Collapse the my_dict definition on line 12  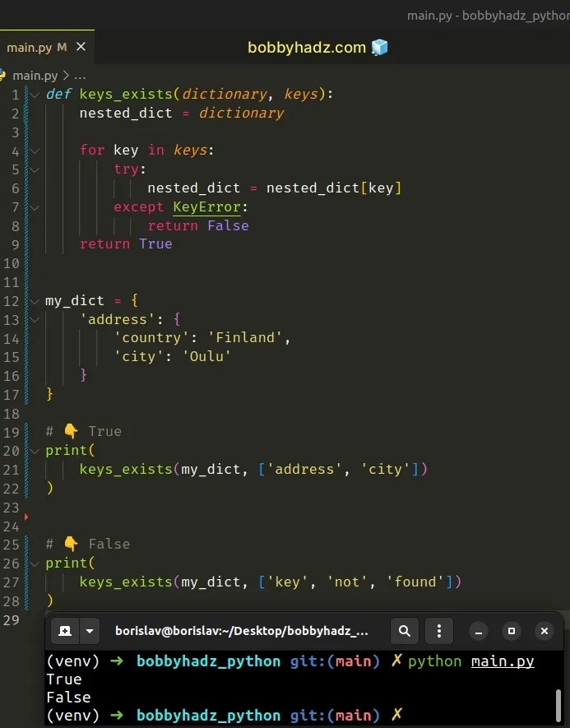(x=35, y=301)
